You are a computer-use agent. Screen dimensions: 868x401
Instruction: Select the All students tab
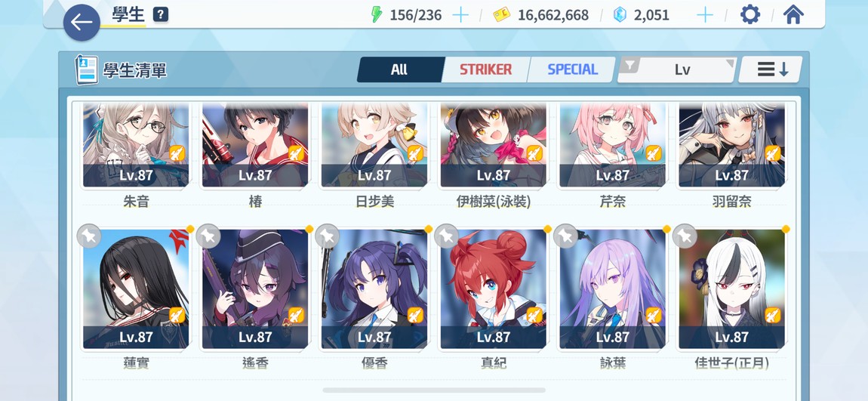click(400, 69)
